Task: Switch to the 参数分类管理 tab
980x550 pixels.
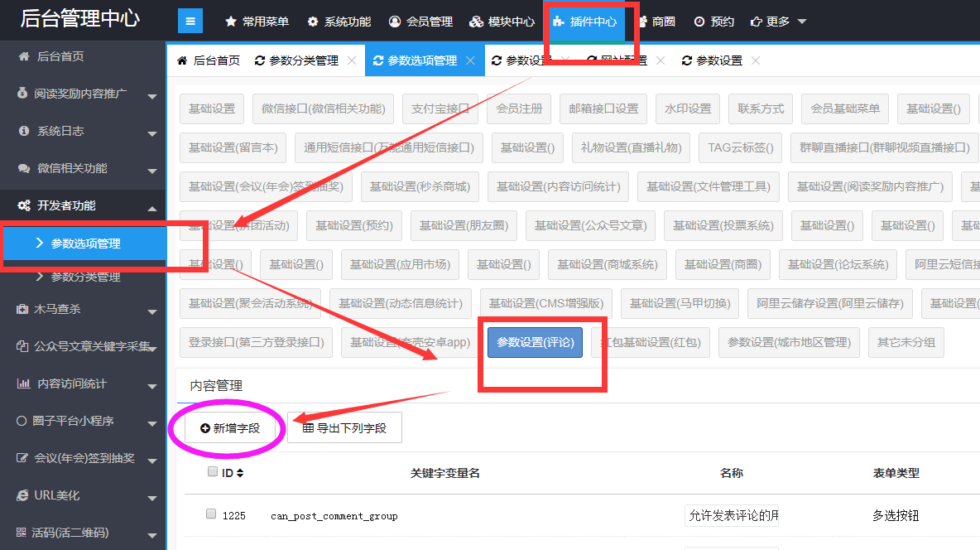Action: tap(303, 60)
